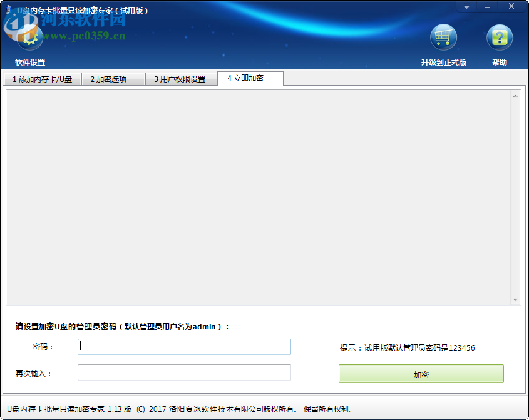Screen dimensions: 529x420
Task: Click the green 加密 button
Action: click(x=421, y=373)
